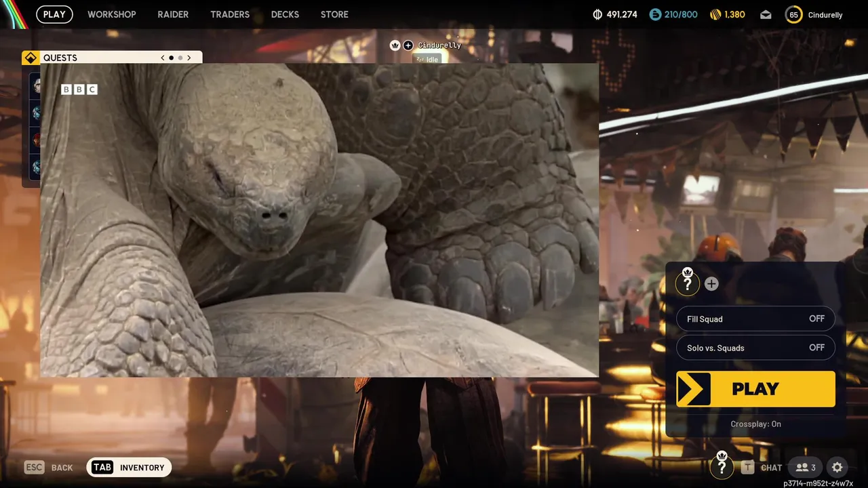Open the mail envelope inbox
The width and height of the screenshot is (868, 488).
pyautogui.click(x=766, y=14)
